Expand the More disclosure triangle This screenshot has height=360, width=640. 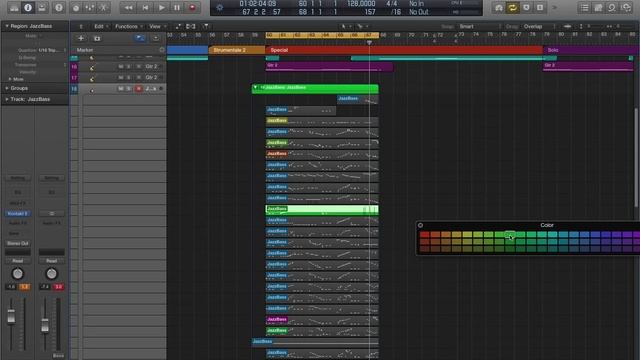click(10, 79)
